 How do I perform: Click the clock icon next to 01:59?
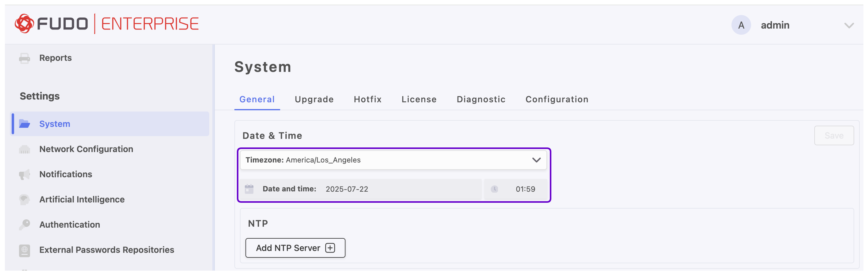click(x=494, y=189)
